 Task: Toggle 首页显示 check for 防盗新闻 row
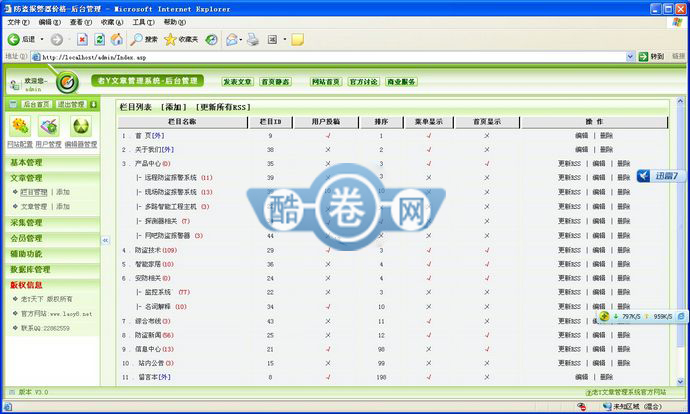click(x=487, y=335)
